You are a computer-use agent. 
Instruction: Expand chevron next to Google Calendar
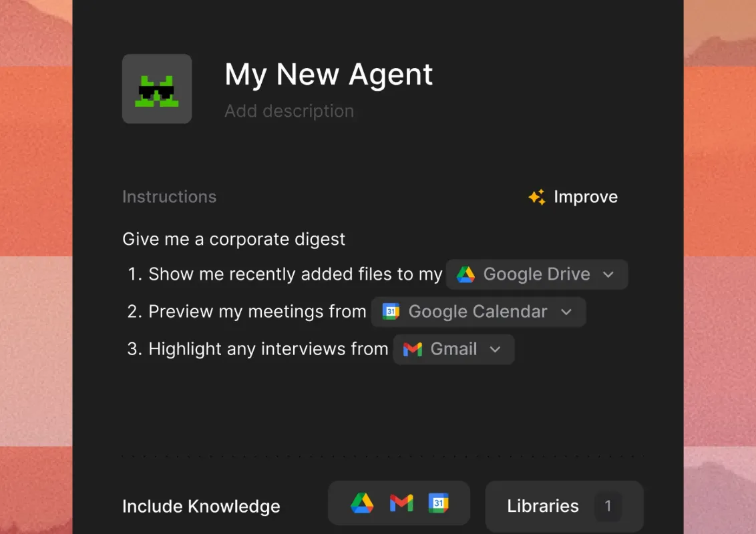566,312
